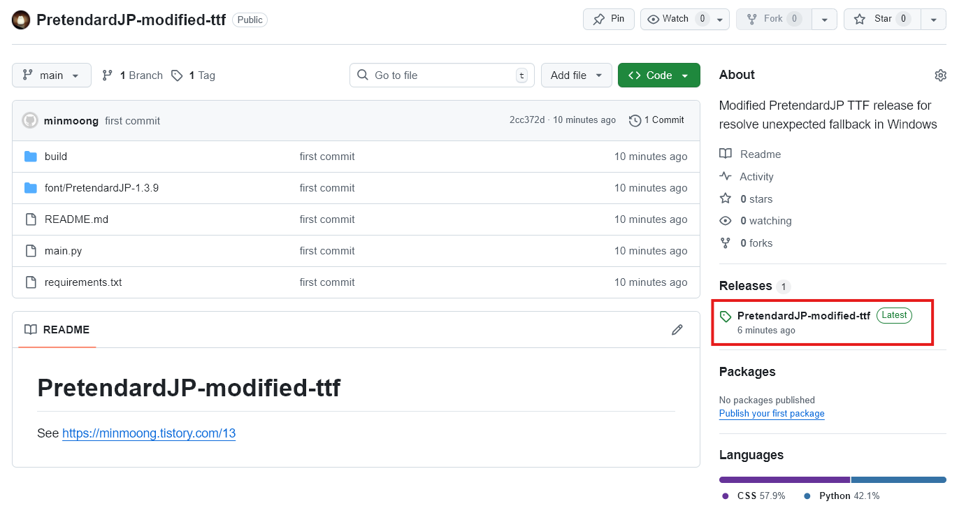The image size is (980, 513).
Task: Click the "10 minutes ago" text on README.md row
Action: point(651,219)
